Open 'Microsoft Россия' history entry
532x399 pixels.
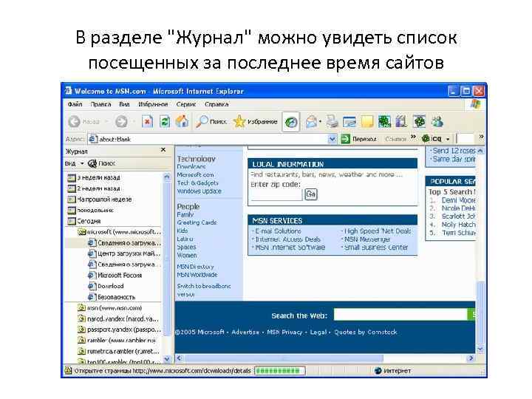pos(115,275)
